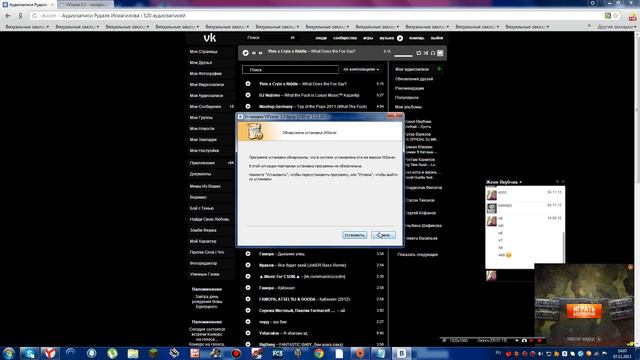Open the 'по композициям' search dropdown
This screenshot has height=360, width=640.
[361, 69]
